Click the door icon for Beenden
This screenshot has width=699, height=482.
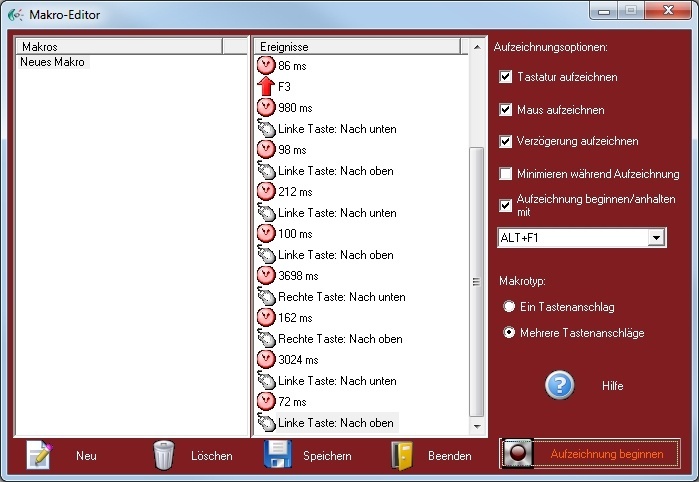402,456
